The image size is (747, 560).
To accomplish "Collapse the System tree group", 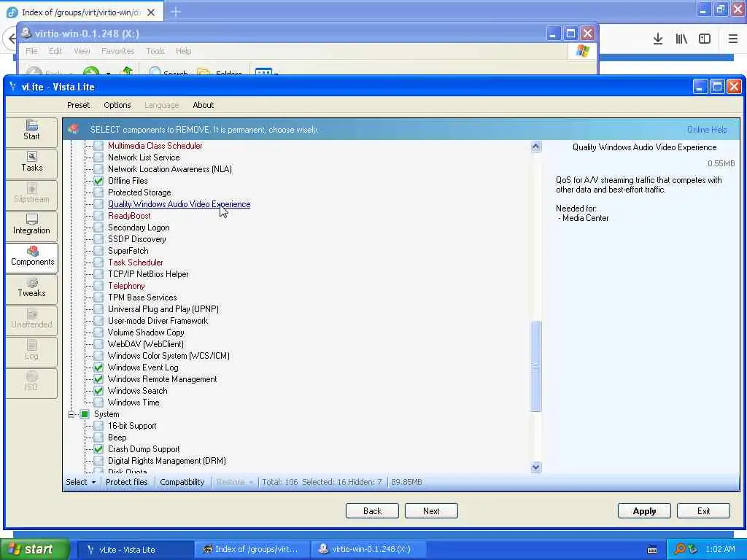I will 71,414.
